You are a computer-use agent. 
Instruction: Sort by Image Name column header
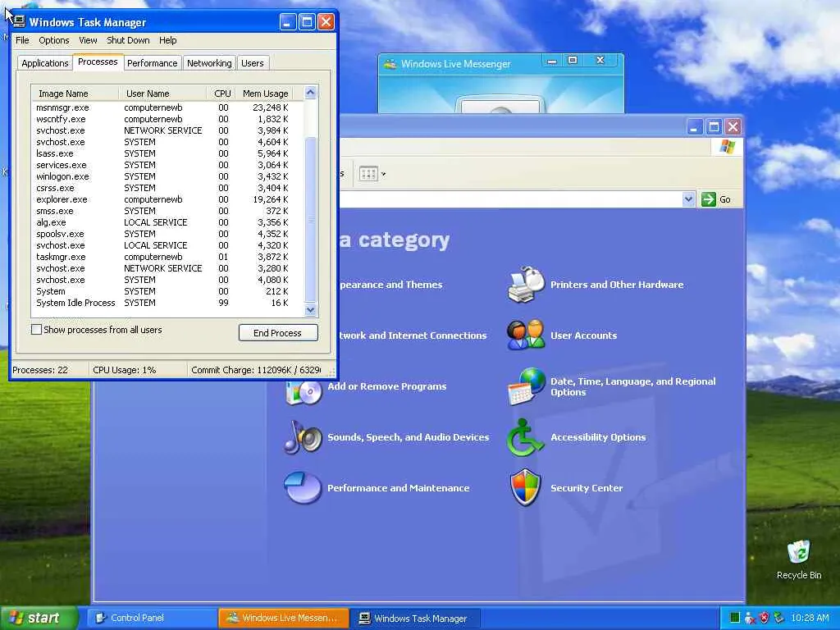point(75,94)
